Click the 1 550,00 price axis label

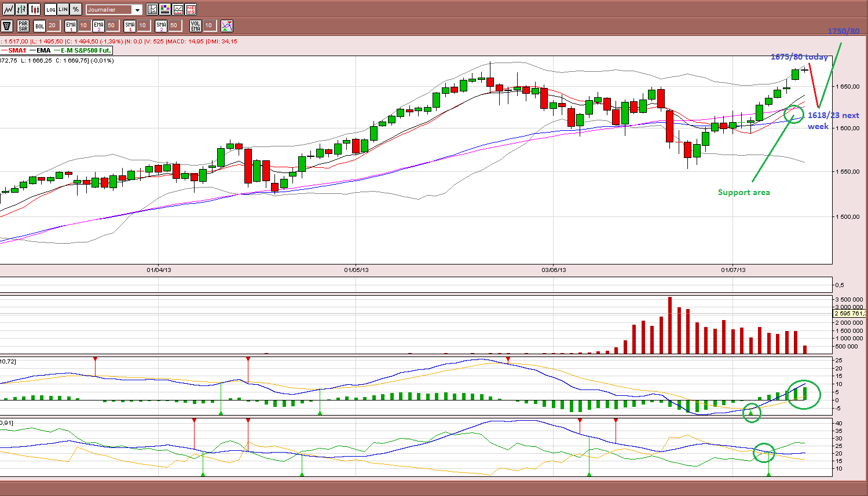click(x=848, y=172)
